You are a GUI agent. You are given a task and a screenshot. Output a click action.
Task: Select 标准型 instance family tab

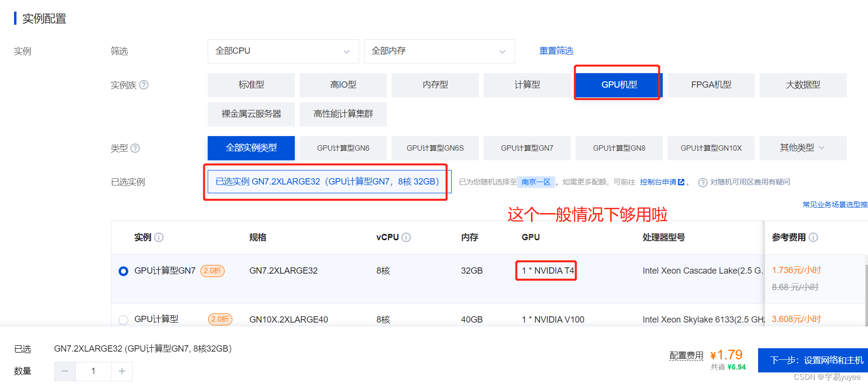click(251, 85)
